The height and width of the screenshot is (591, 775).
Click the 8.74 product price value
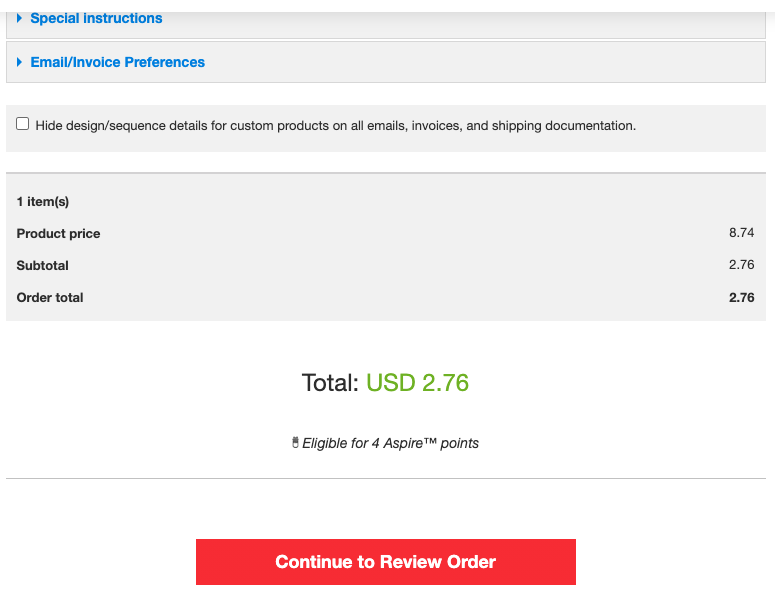tap(741, 233)
